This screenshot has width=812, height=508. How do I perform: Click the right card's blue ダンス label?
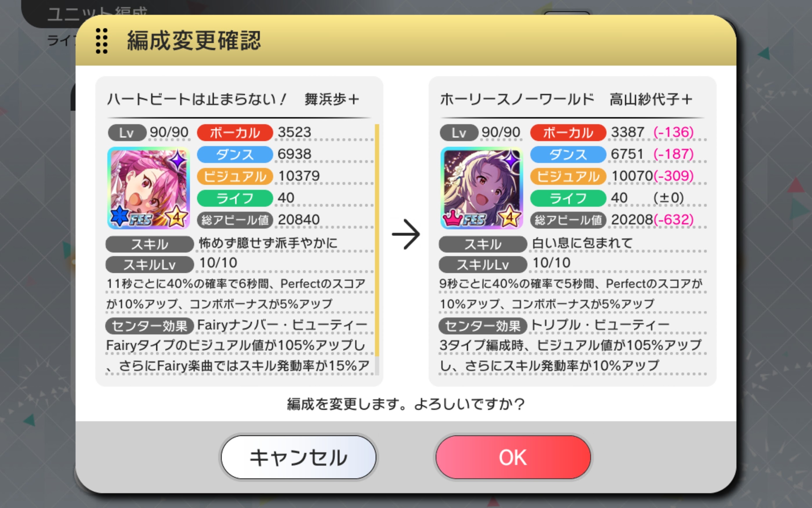click(x=568, y=155)
